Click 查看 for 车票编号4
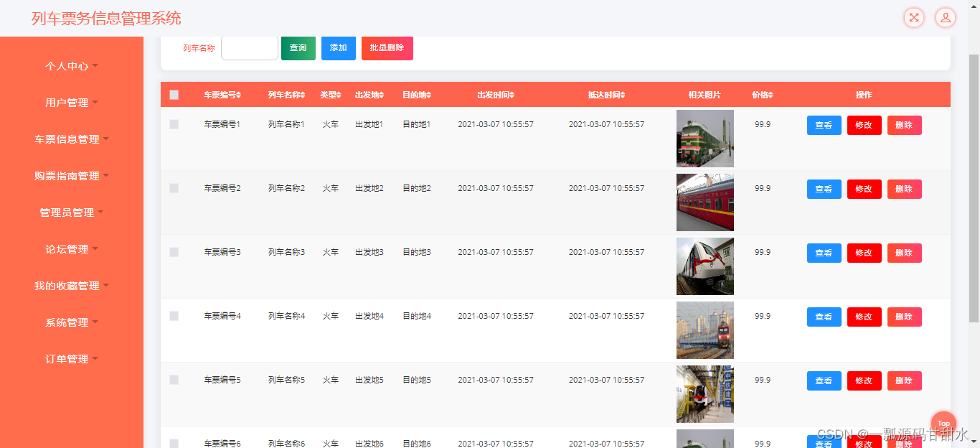This screenshot has height=448, width=980. [x=824, y=317]
